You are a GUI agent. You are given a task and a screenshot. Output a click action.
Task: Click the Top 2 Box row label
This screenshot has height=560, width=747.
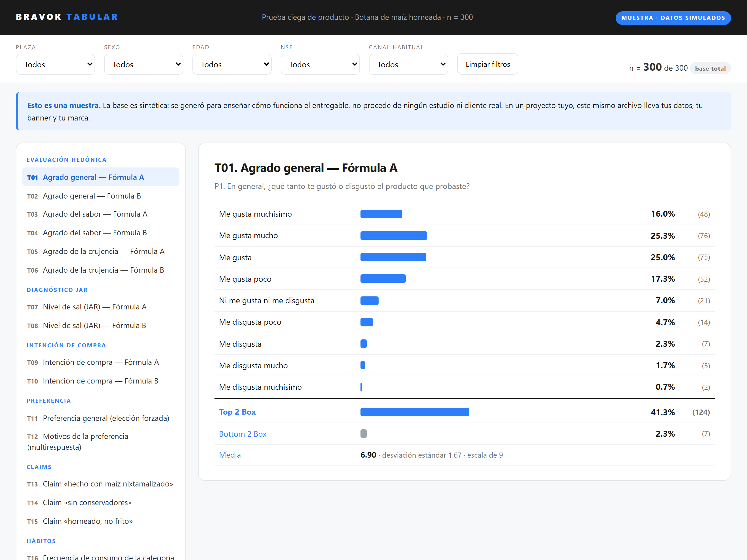[237, 412]
